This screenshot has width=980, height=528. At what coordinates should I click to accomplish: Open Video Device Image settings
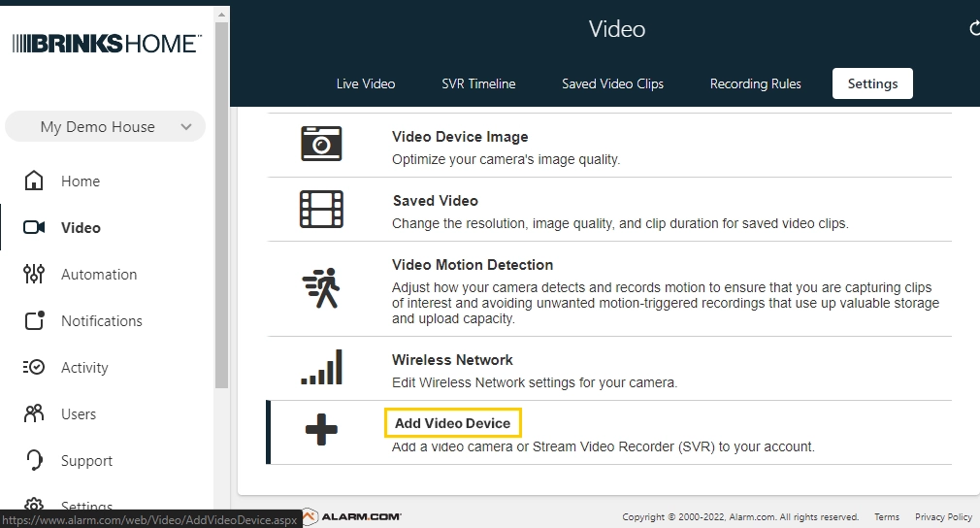[460, 137]
